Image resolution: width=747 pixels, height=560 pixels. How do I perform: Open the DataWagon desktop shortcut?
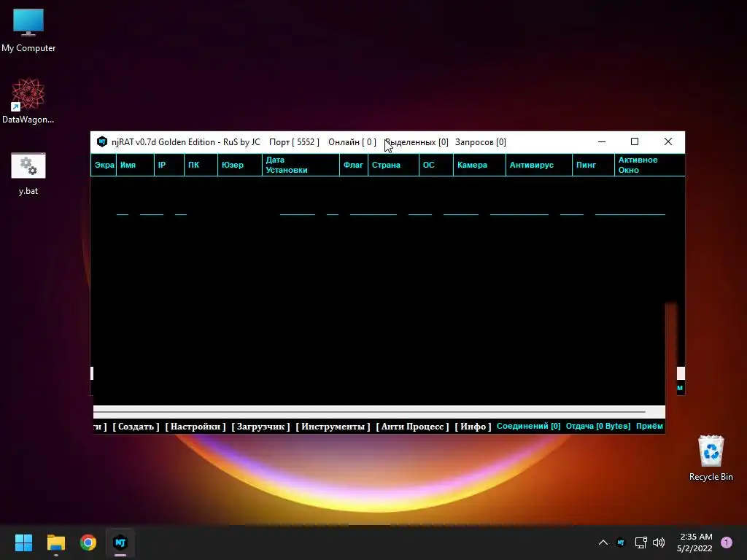click(28, 101)
